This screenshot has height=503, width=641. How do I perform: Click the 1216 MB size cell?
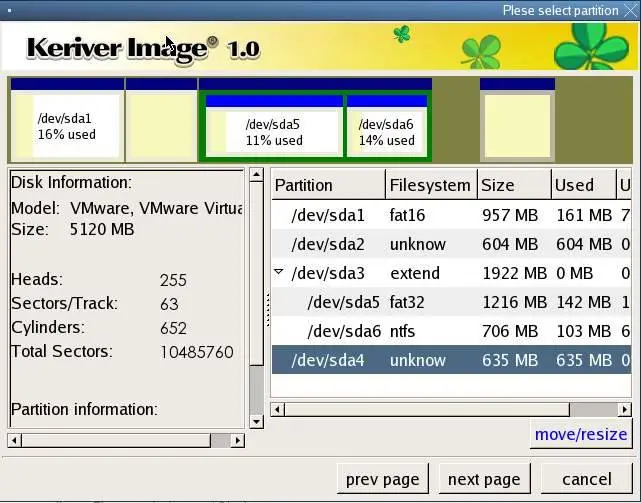514,302
